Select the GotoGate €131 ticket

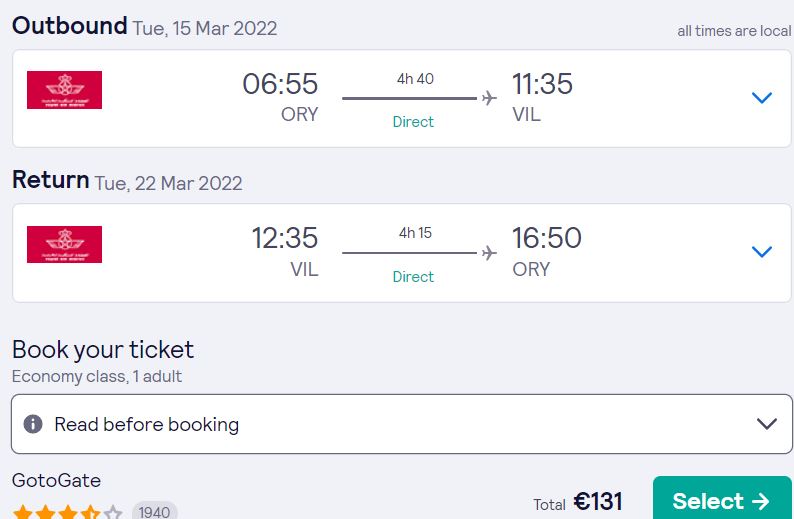722,499
